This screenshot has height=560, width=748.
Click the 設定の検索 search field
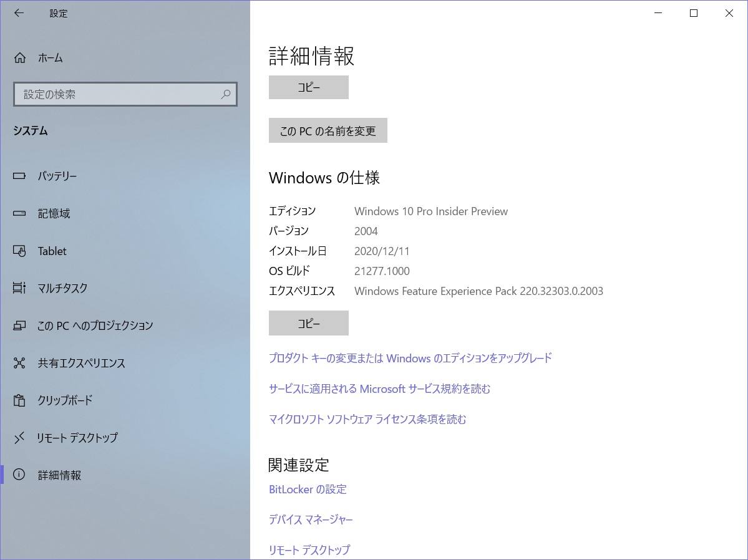(x=125, y=94)
